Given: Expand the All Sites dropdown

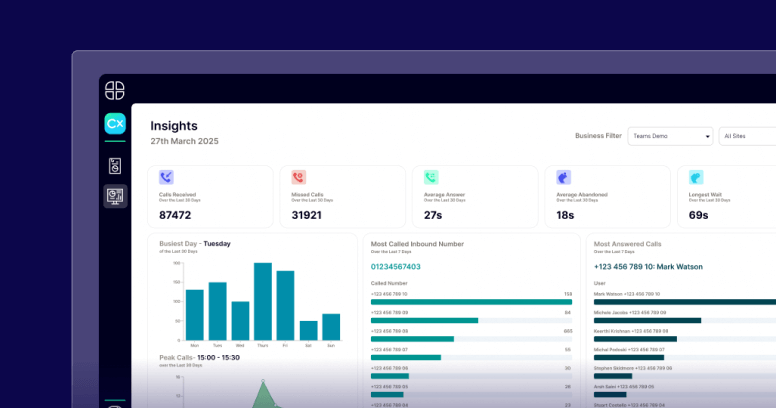Looking at the screenshot, I should (x=748, y=136).
